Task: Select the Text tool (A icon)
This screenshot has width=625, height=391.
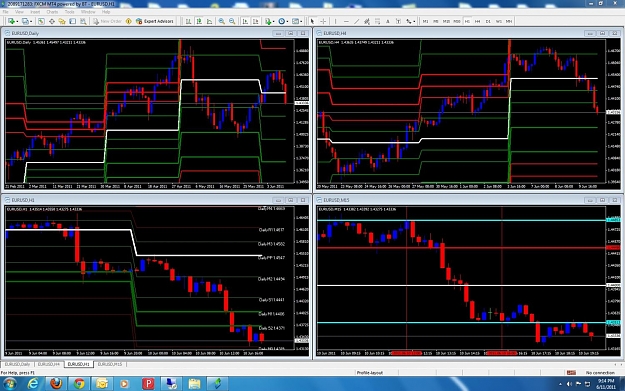Action: [388, 21]
